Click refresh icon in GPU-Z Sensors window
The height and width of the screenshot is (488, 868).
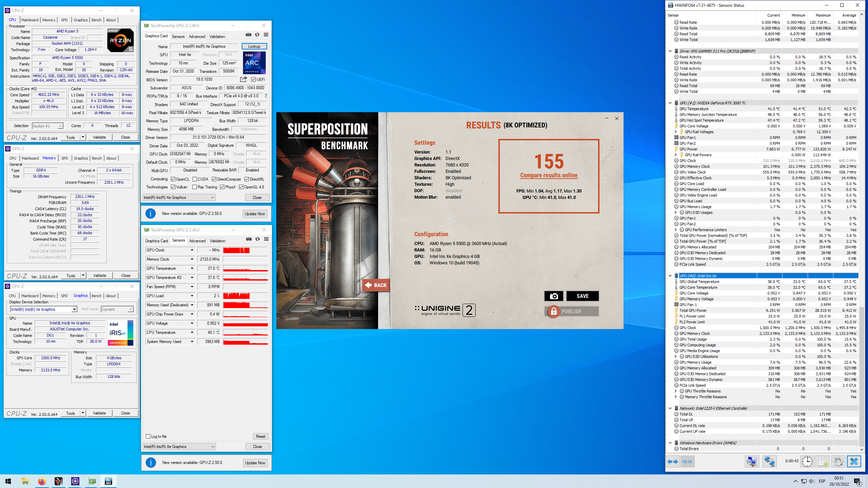tap(257, 239)
